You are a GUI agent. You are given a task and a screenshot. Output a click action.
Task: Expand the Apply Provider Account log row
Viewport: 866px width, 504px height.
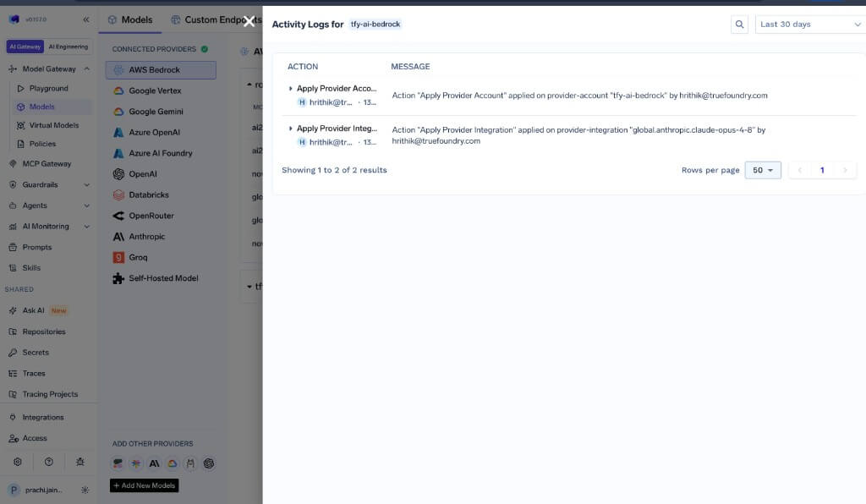291,88
